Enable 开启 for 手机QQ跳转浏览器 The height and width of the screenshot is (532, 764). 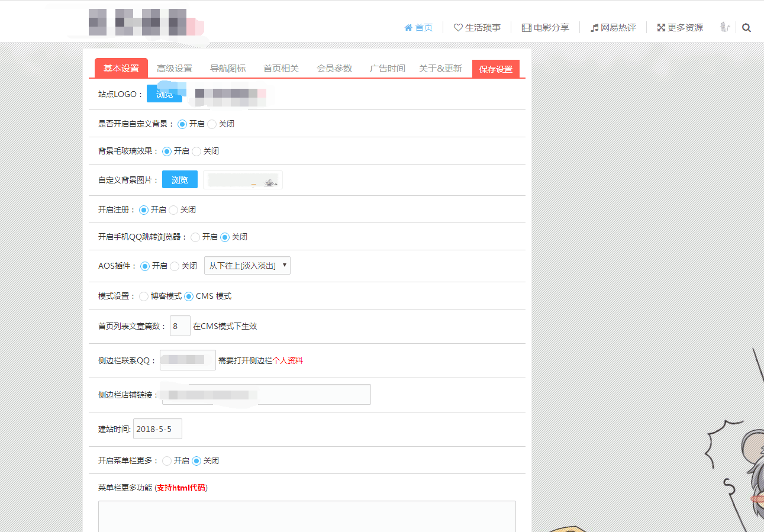point(195,237)
